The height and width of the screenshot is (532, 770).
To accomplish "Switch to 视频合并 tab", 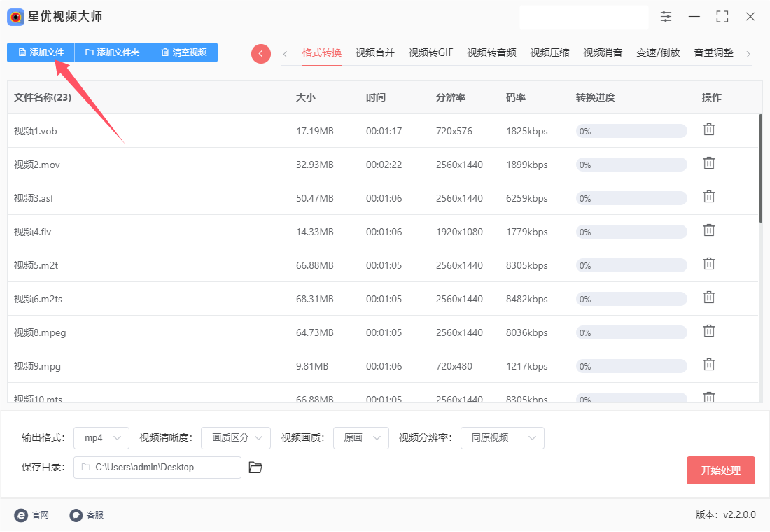I will pos(374,52).
